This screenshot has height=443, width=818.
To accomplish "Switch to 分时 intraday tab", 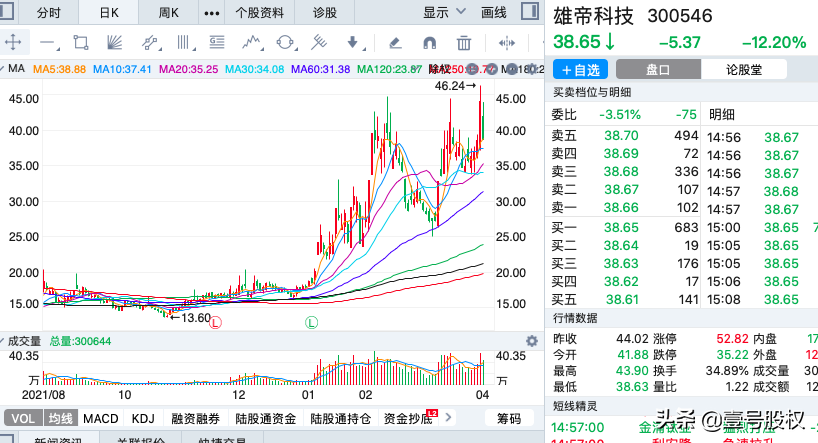I will (x=49, y=13).
